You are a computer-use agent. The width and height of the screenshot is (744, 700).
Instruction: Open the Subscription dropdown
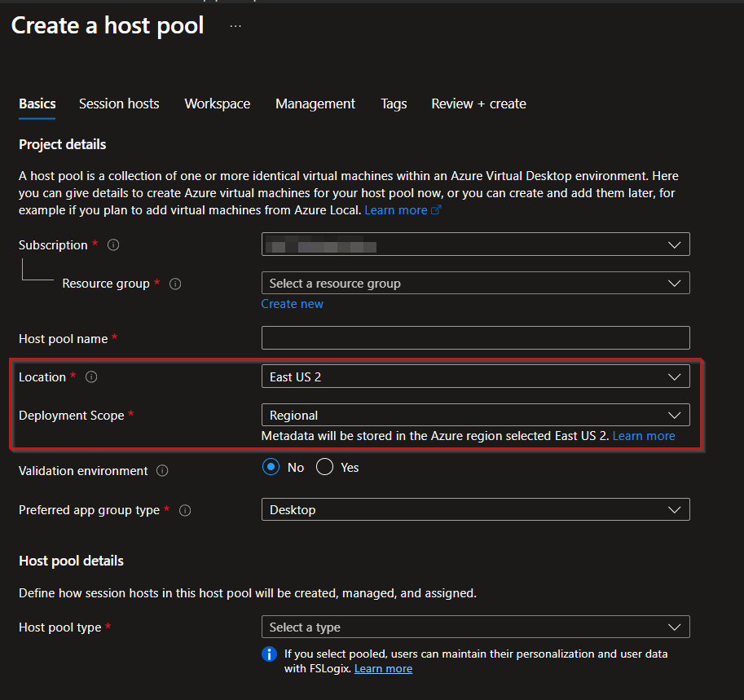(475, 244)
